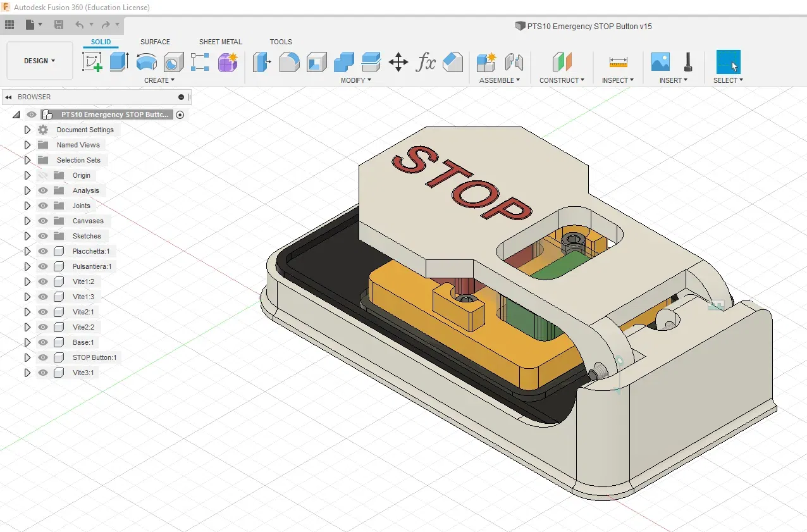807x532 pixels.
Task: Open the CREATE dropdown menu
Action: [159, 80]
